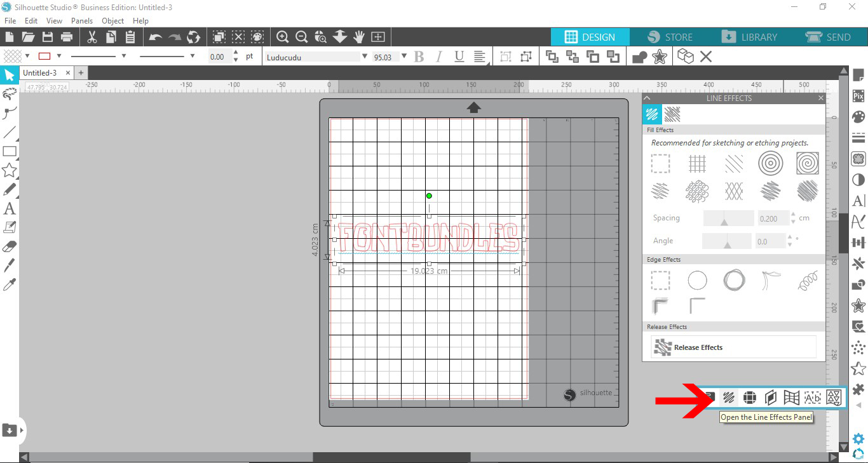Screen dimensions: 868x463
Task: Switch to the DESIGN tab
Action: [x=590, y=37]
